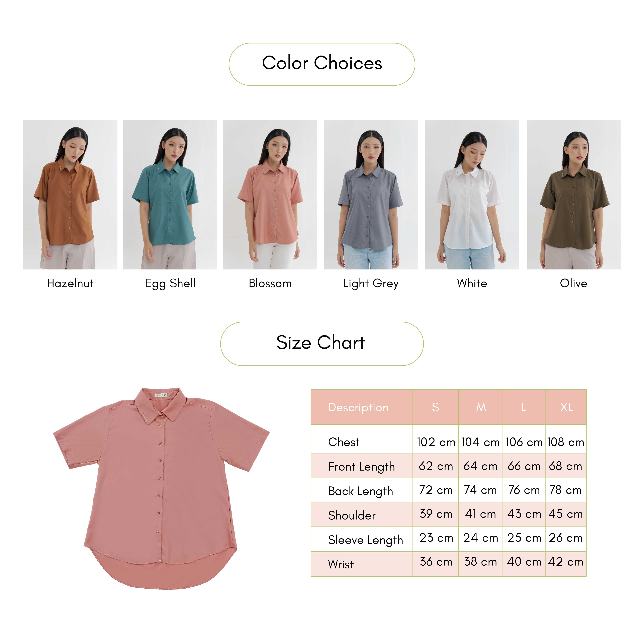Click the Hazelnut color label

pos(70,283)
